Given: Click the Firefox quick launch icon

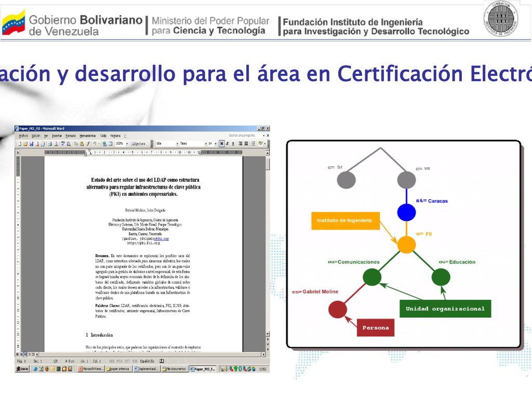Looking at the screenshot, I should coord(47,369).
